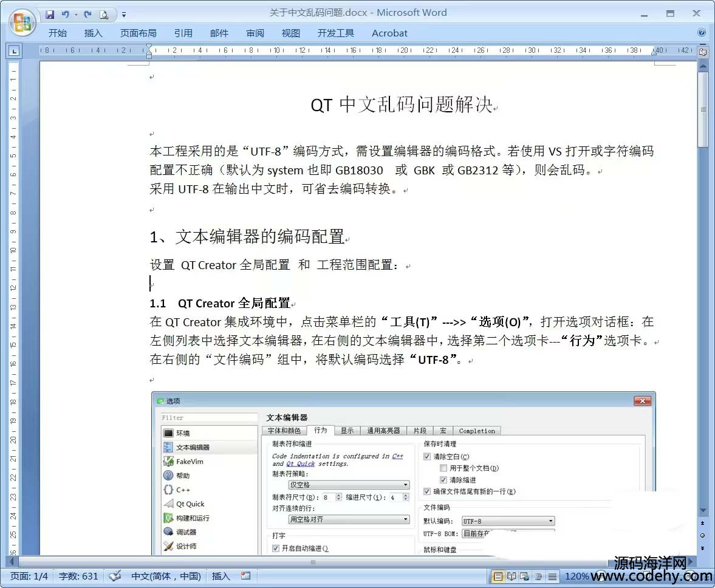715x588 pixels.
Task: Click the vertical scrollbar up arrow
Action: click(x=703, y=66)
